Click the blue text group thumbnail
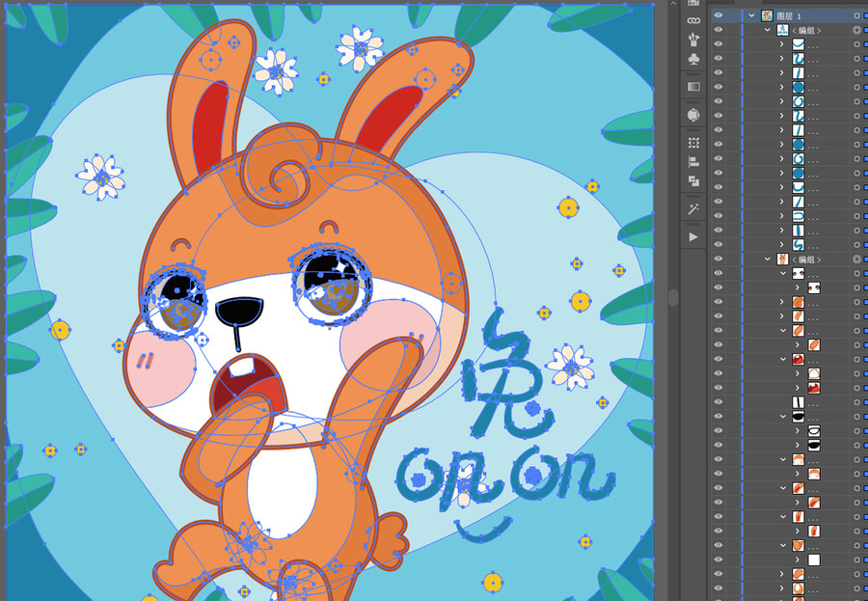This screenshot has width=868, height=601. (783, 30)
